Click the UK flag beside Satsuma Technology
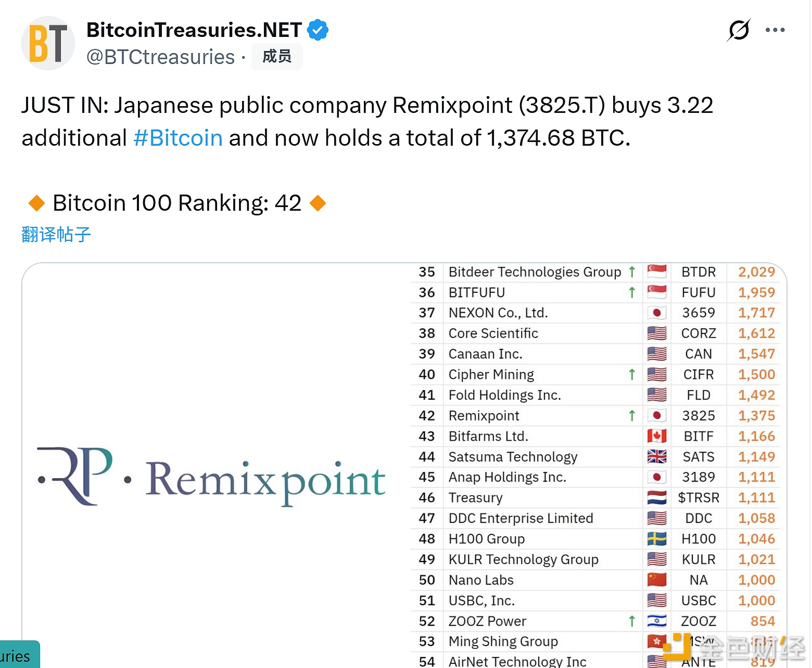This screenshot has width=812, height=668. [x=657, y=457]
